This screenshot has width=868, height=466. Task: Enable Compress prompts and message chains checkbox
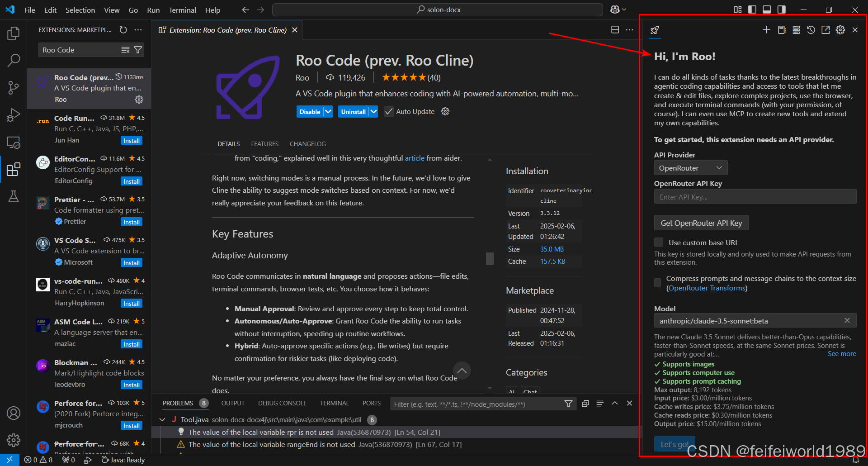(658, 283)
